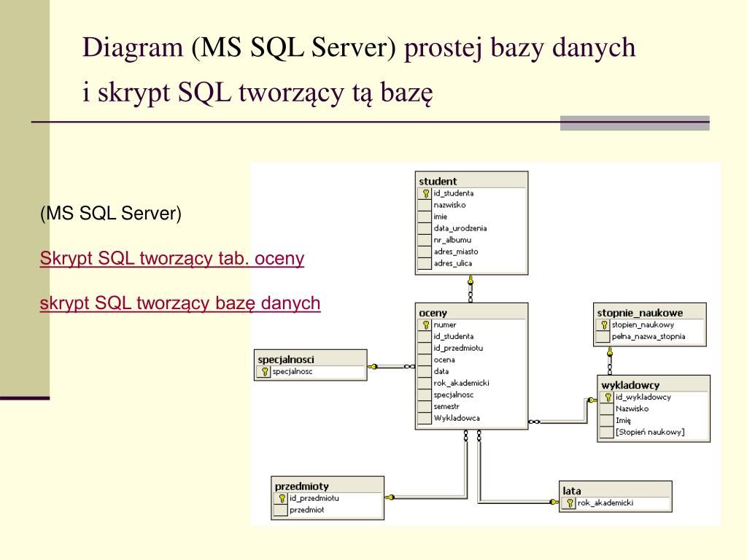Image resolution: width=747 pixels, height=560 pixels.
Task: Select relationship key connector left of wykladowcy table
Action: pyautogui.click(x=592, y=400)
